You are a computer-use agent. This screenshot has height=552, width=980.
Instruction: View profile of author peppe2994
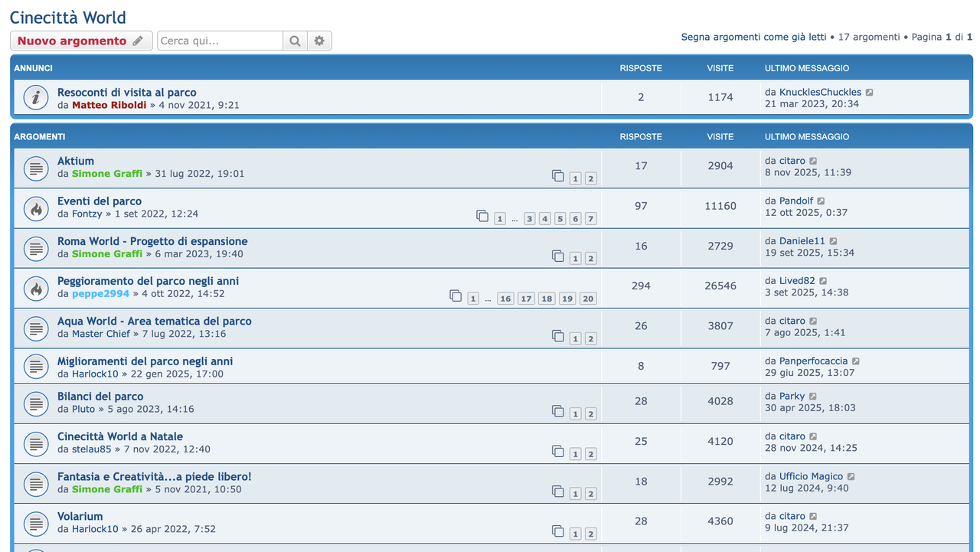pos(101,293)
